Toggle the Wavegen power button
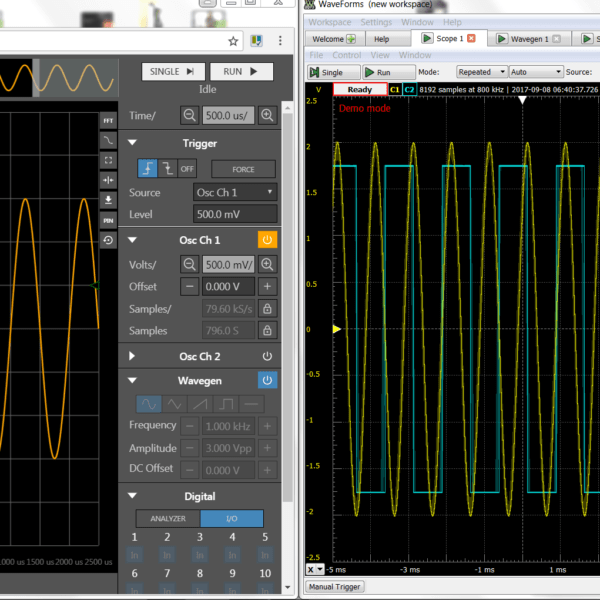Viewport: 600px width, 600px height. pos(267,380)
